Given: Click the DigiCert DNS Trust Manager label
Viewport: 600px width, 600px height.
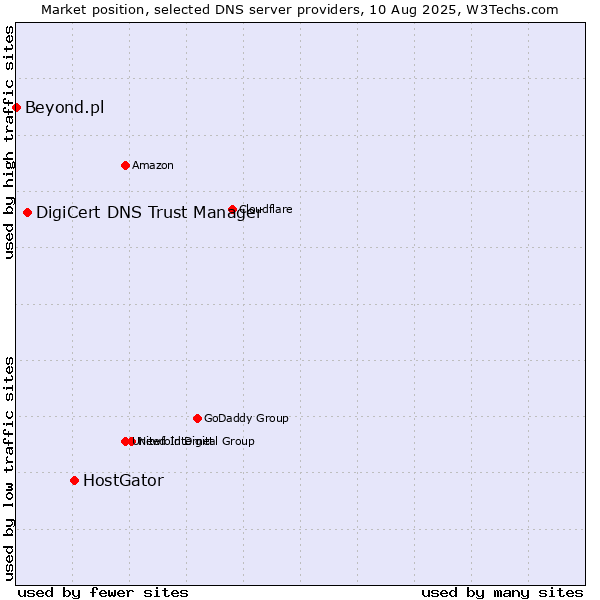Looking at the screenshot, I should click(x=149, y=213).
